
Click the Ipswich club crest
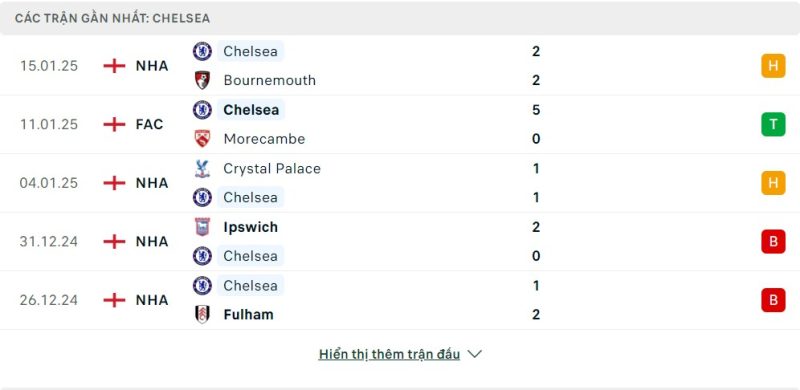pyautogui.click(x=203, y=227)
